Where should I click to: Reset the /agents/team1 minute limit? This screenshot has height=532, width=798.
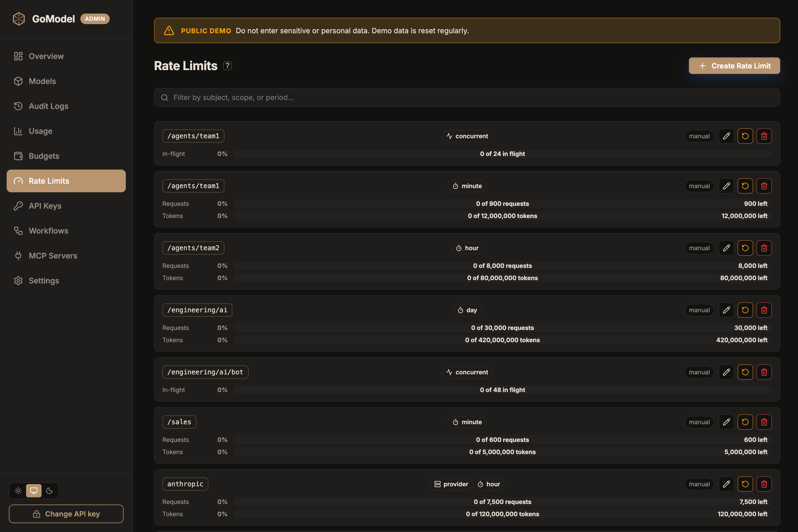tap(745, 186)
